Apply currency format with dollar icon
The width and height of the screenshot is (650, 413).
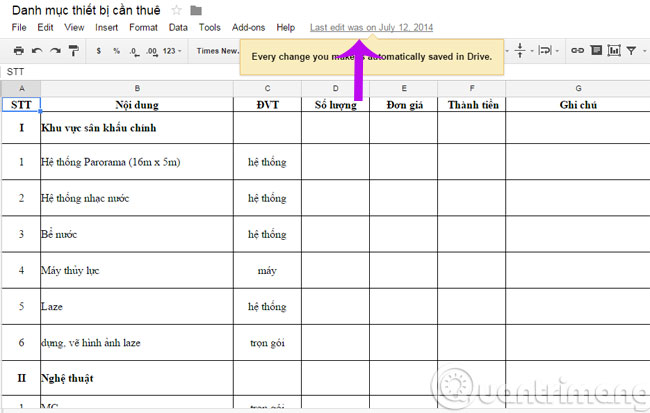(99, 51)
